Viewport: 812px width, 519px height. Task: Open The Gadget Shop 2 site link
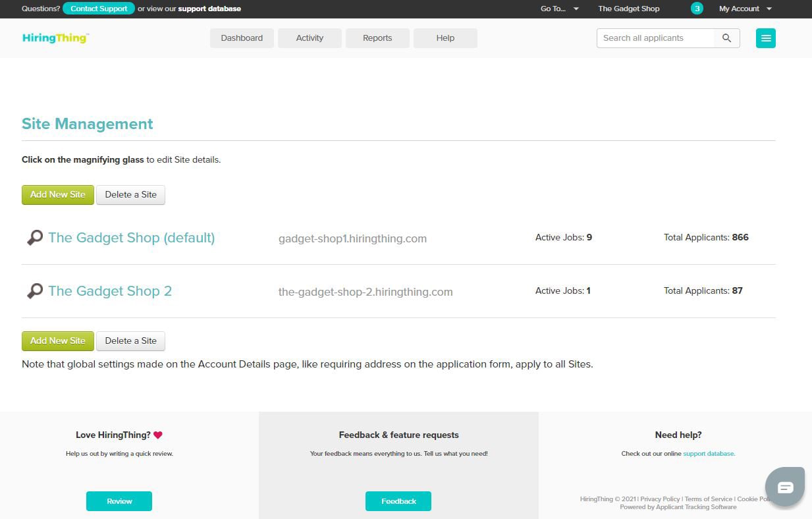[110, 291]
